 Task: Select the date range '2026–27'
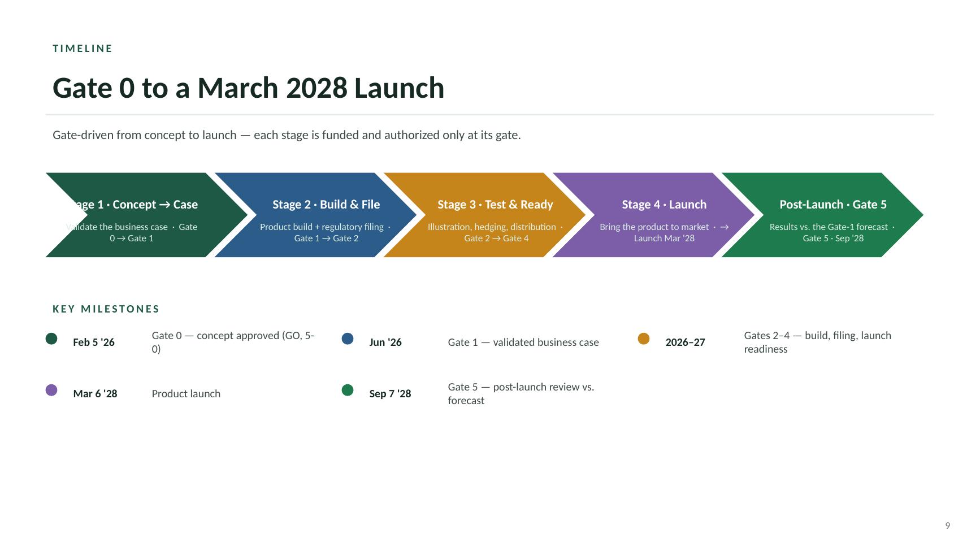686,342
